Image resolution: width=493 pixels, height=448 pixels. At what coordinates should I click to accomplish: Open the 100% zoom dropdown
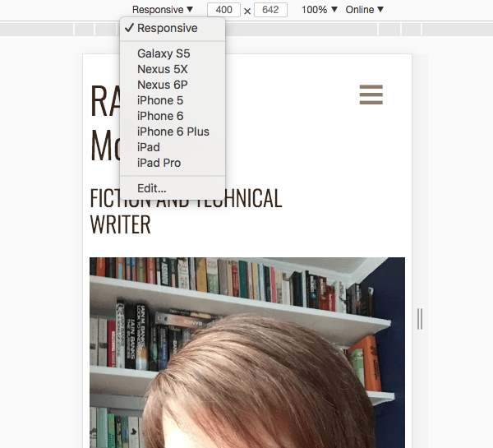[319, 10]
